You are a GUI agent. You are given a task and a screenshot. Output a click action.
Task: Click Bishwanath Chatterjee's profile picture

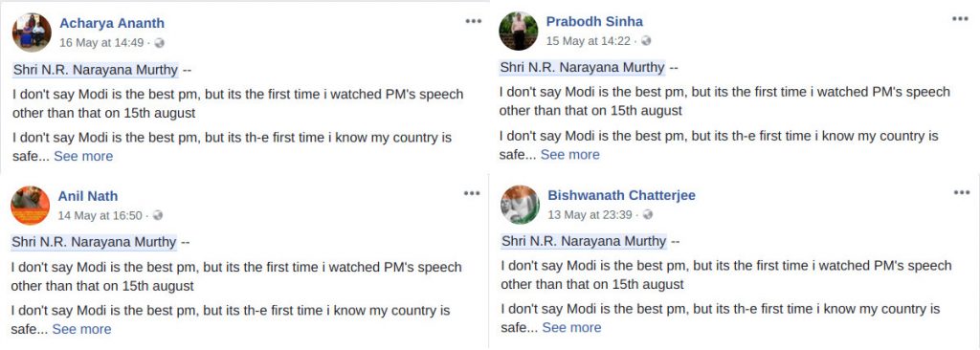coord(520,205)
